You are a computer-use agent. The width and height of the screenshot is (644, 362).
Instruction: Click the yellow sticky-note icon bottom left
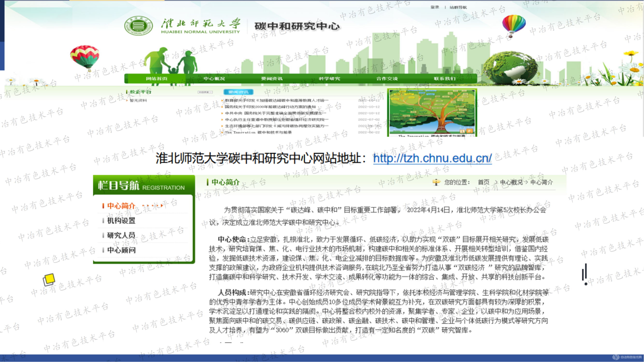coord(49,279)
